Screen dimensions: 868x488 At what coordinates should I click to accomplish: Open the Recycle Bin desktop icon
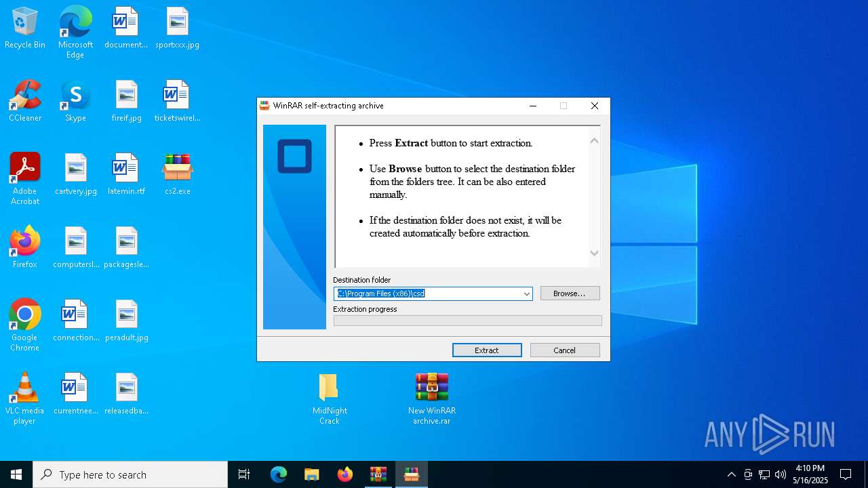25,28
